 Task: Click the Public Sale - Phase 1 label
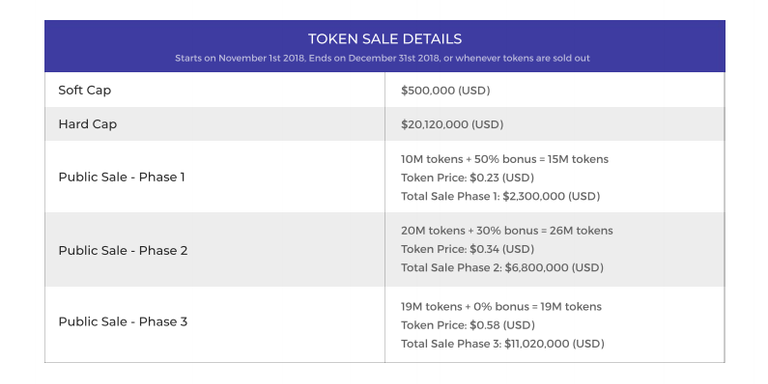(x=122, y=177)
